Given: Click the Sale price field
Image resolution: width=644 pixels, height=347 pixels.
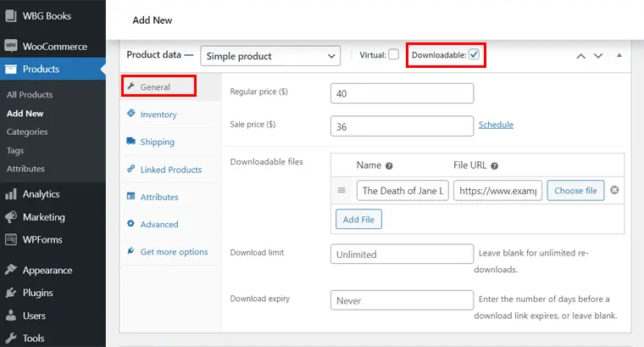Looking at the screenshot, I should pos(402,126).
